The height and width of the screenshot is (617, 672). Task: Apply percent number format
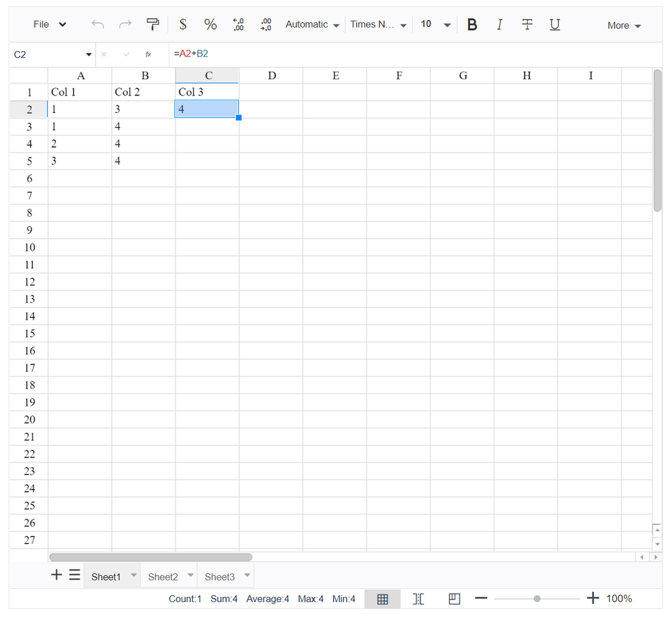click(211, 24)
